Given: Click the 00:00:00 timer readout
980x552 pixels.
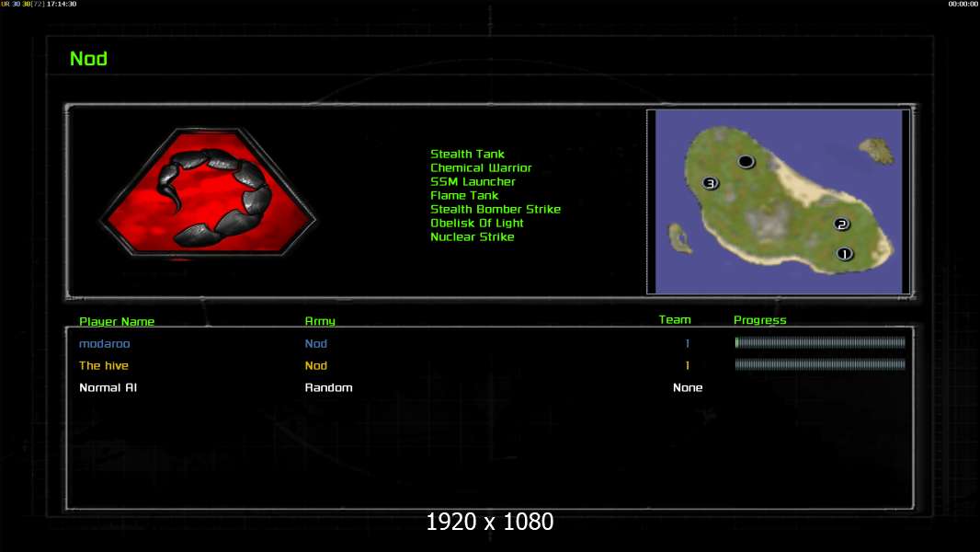Looking at the screenshot, I should click(963, 4).
